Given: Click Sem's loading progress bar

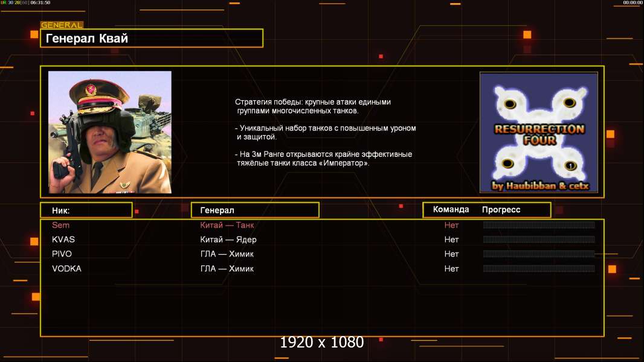Looking at the screenshot, I should click(x=539, y=224).
